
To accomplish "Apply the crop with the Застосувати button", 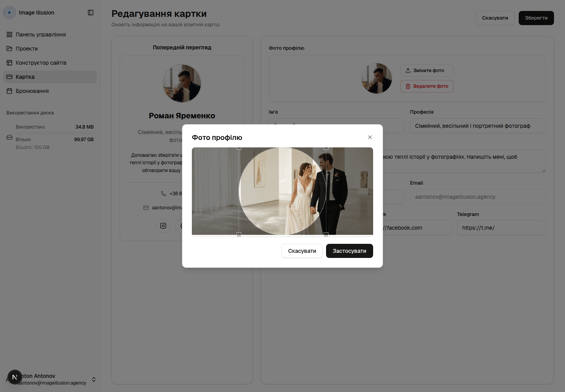I will pos(350,251).
